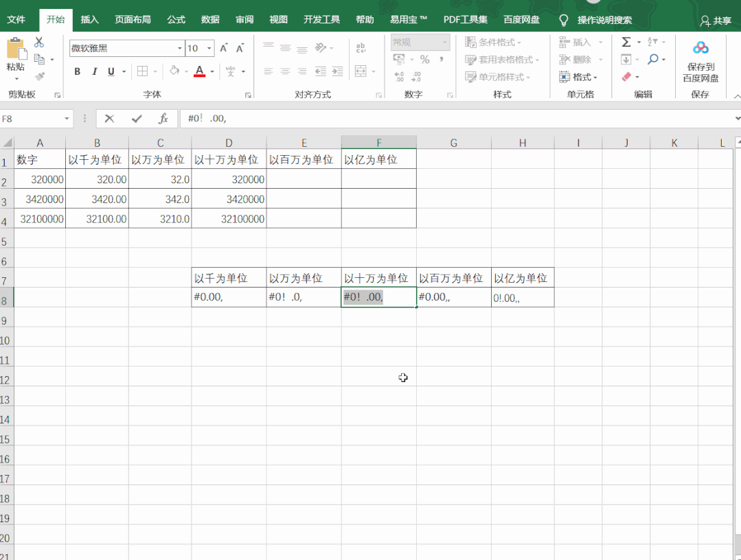Open Cell Styles dropdown
This screenshot has height=560, width=741.
pos(498,76)
